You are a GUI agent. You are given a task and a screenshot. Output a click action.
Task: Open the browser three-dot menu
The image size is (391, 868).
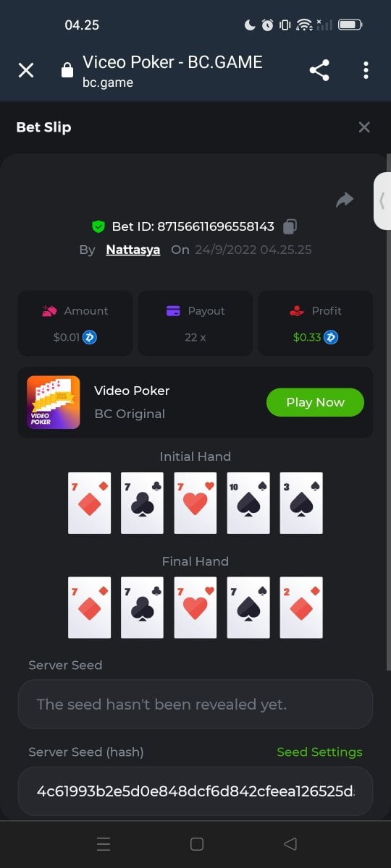click(366, 70)
